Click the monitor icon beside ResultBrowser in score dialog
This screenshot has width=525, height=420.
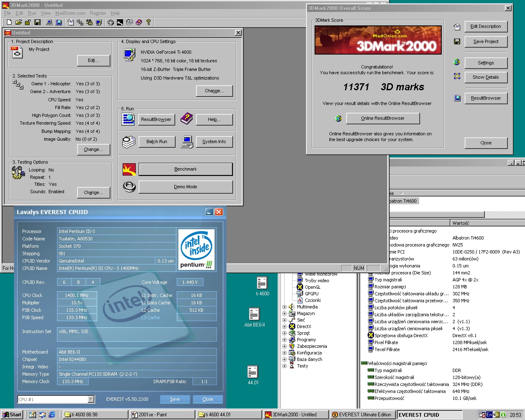tap(457, 98)
